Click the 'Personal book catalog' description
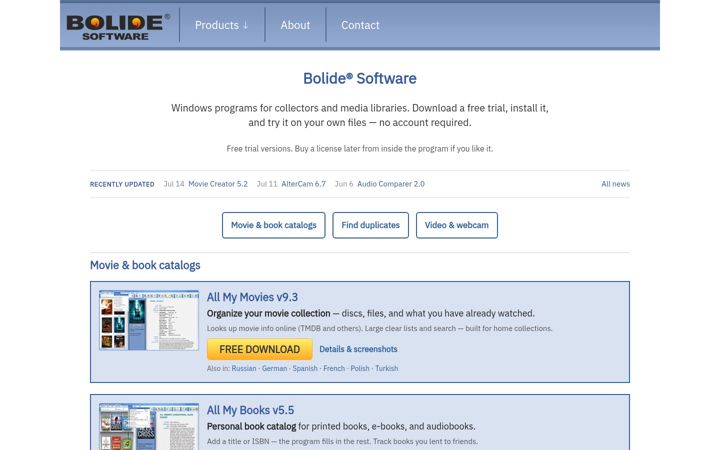Screen dimensions: 720x450 click(x=341, y=426)
